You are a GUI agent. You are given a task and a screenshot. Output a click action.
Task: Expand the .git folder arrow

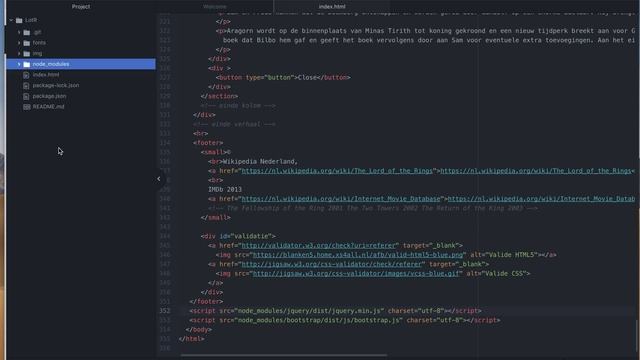[19, 32]
